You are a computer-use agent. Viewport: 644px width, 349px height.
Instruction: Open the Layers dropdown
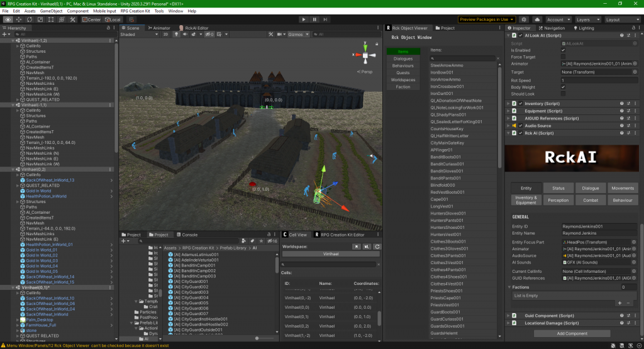(587, 19)
